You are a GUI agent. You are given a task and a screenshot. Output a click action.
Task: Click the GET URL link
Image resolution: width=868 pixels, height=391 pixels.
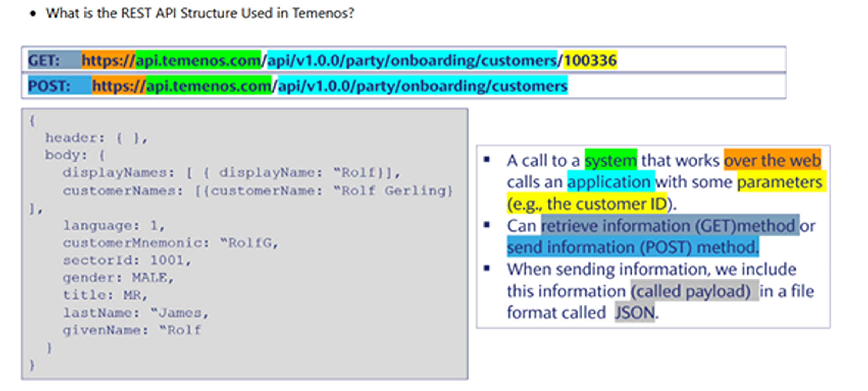pos(349,61)
